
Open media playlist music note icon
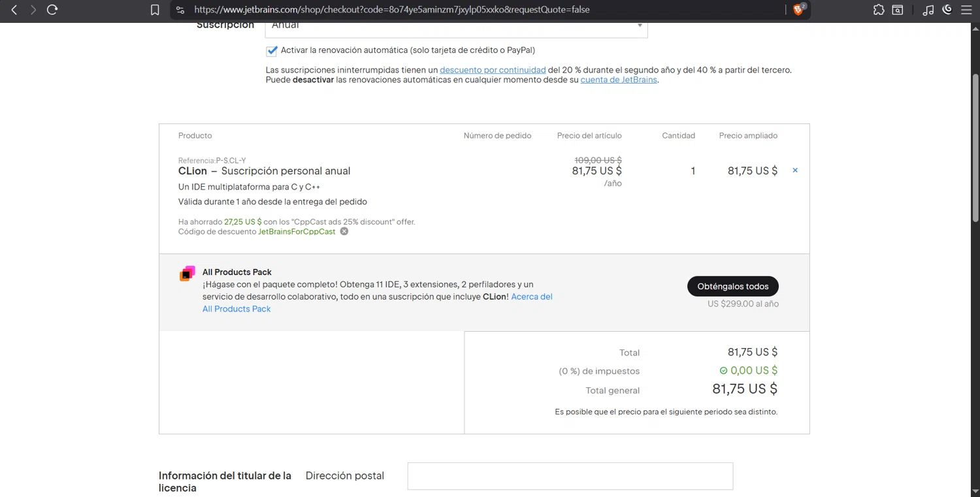(928, 10)
